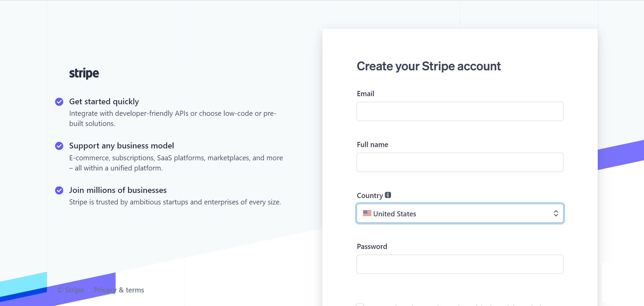Click the Create your Stripe account heading
Image resolution: width=644 pixels, height=306 pixels.
pyautogui.click(x=429, y=66)
